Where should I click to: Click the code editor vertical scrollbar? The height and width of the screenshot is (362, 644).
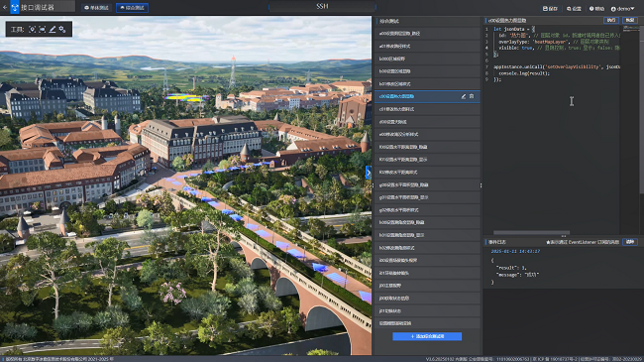(642, 109)
